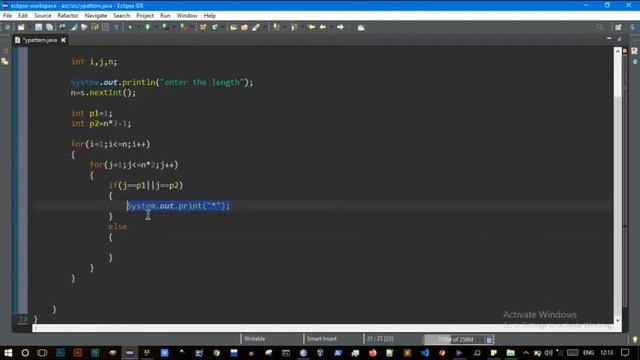Open the dropdown beside the Back arrow
Screen dimensions: 640x360
(331, 27)
